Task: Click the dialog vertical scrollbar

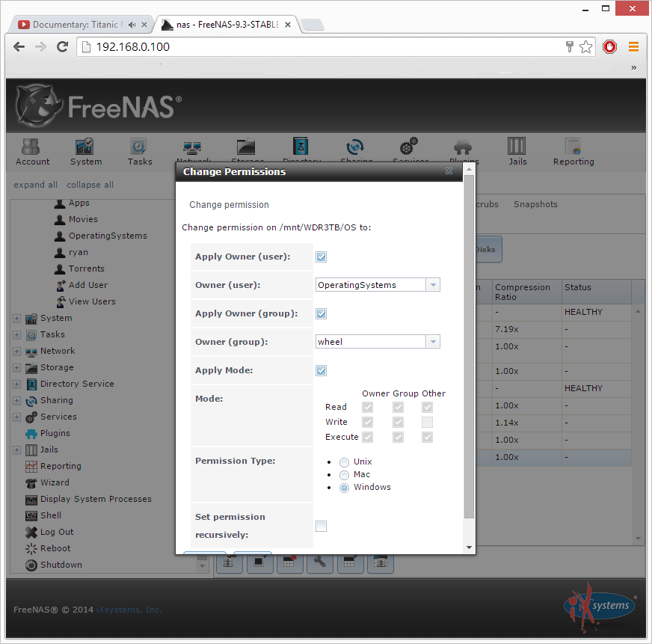Action: pos(469,346)
